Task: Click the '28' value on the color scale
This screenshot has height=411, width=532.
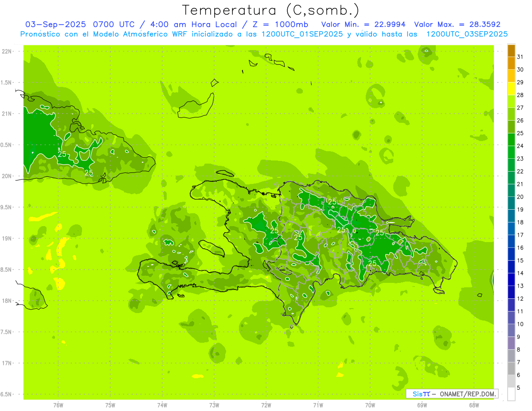Action: [x=520, y=95]
